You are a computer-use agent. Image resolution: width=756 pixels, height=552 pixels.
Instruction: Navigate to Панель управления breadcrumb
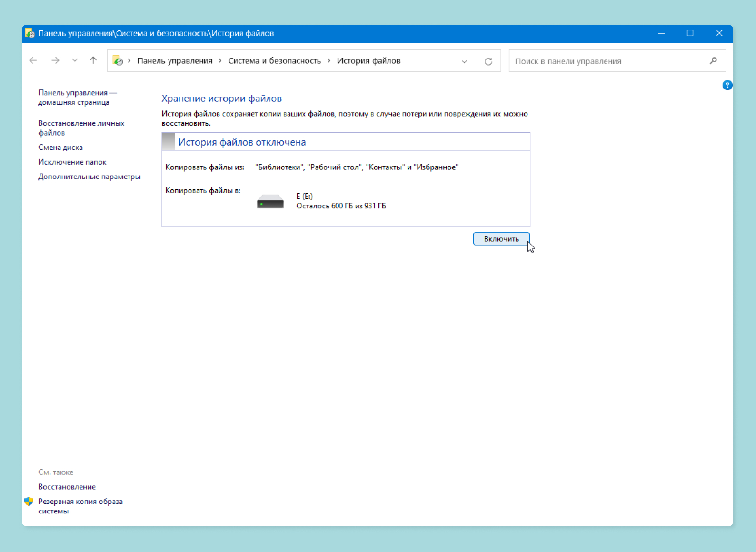point(175,61)
